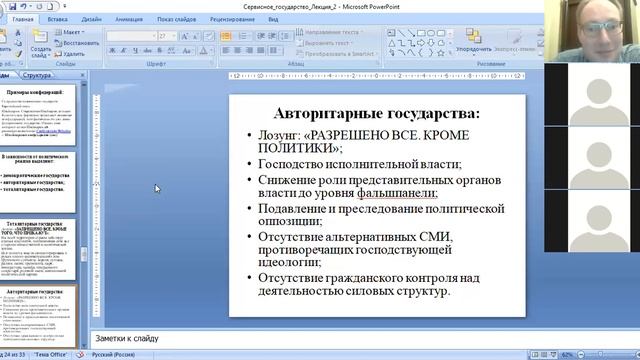The width and height of the screenshot is (640, 360).
Task: Click Удалить slide button
Action: pos(69,53)
